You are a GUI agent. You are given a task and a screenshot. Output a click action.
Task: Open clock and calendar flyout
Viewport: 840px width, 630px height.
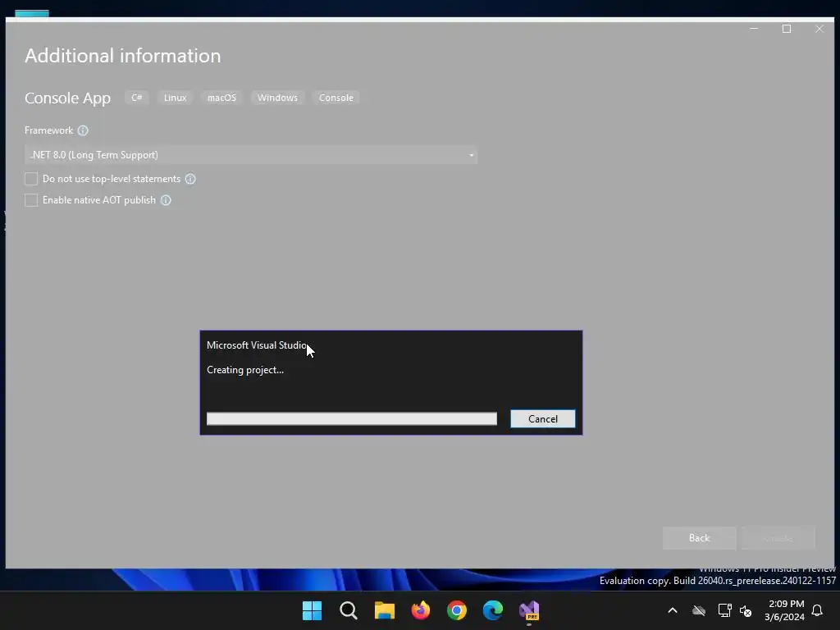[785, 610]
